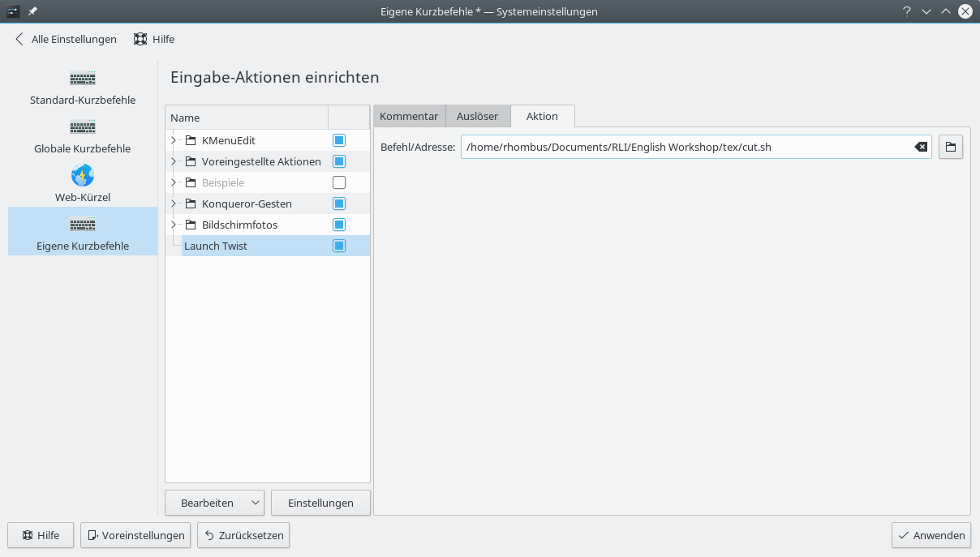
Task: Open the Globale Kurzbefehle keyboard icon
Action: click(83, 128)
